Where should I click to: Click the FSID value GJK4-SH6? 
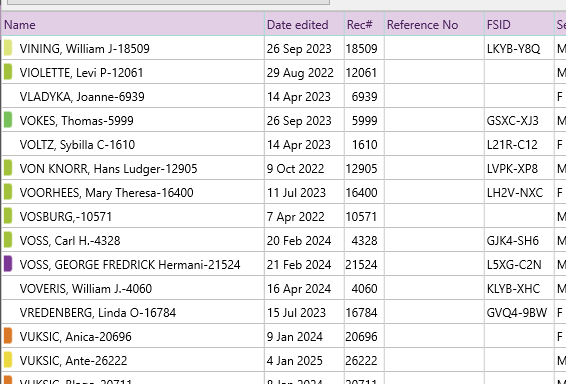coord(513,241)
